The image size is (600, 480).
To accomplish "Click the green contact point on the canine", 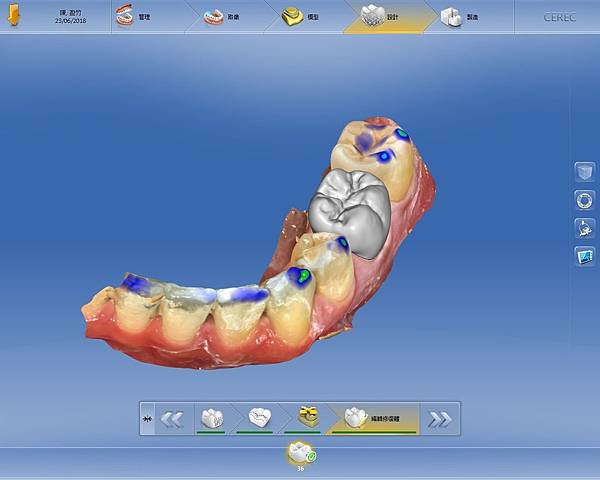I will pos(304,275).
